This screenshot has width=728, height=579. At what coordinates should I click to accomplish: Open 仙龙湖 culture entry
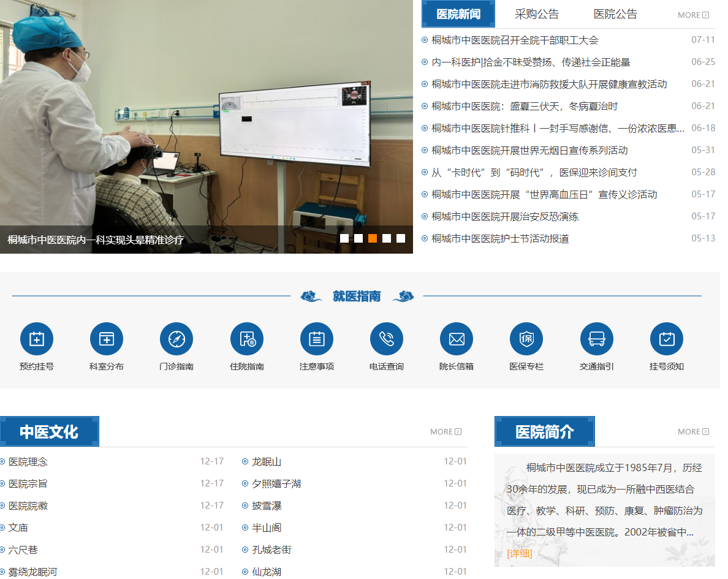point(267,572)
